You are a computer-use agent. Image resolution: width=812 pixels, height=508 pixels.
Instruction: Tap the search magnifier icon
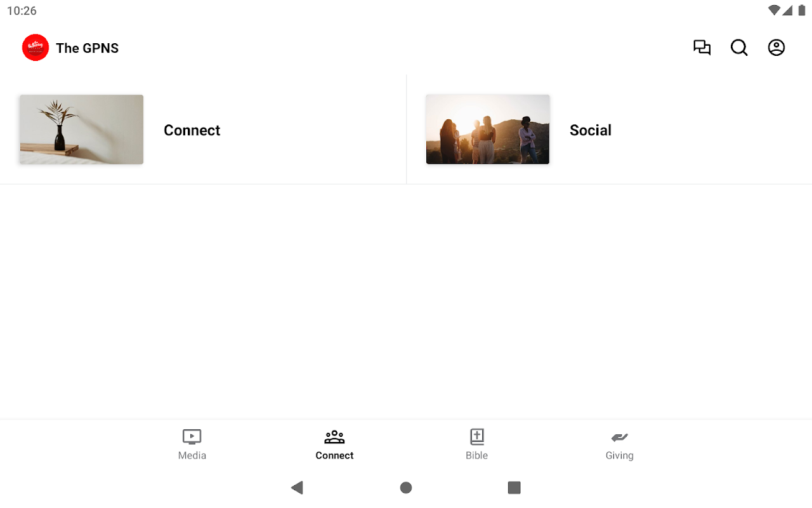point(739,48)
